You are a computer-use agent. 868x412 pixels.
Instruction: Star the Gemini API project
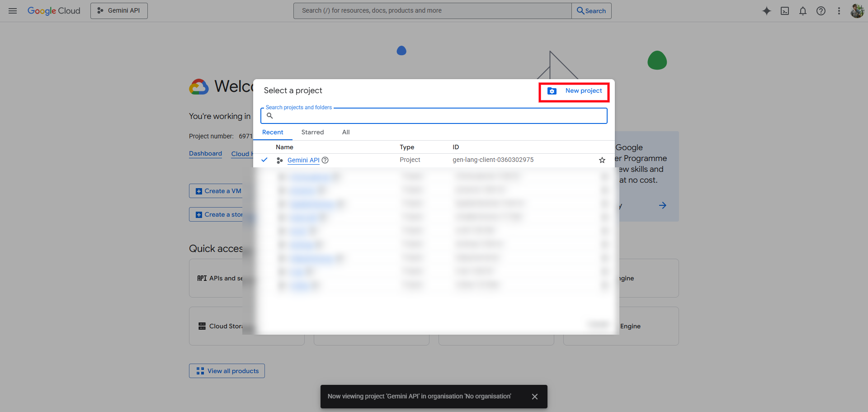pyautogui.click(x=602, y=160)
